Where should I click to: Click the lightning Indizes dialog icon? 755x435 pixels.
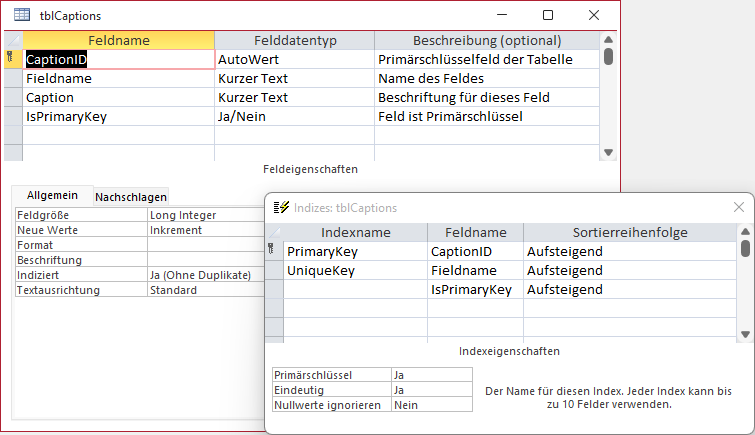pos(281,207)
